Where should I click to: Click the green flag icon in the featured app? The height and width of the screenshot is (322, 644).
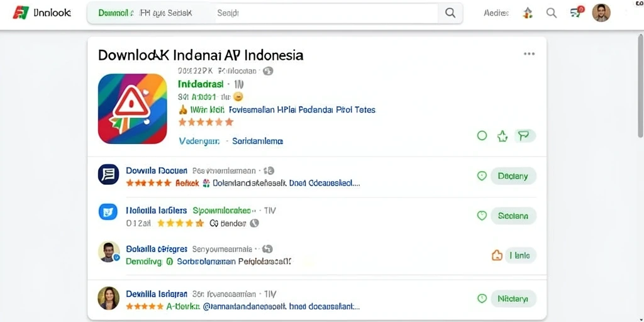(x=525, y=136)
